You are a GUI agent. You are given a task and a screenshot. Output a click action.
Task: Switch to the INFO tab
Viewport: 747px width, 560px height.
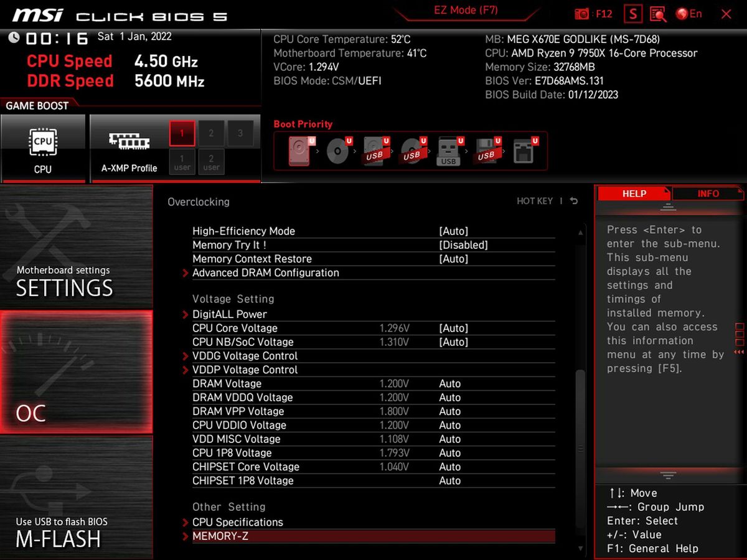point(708,194)
